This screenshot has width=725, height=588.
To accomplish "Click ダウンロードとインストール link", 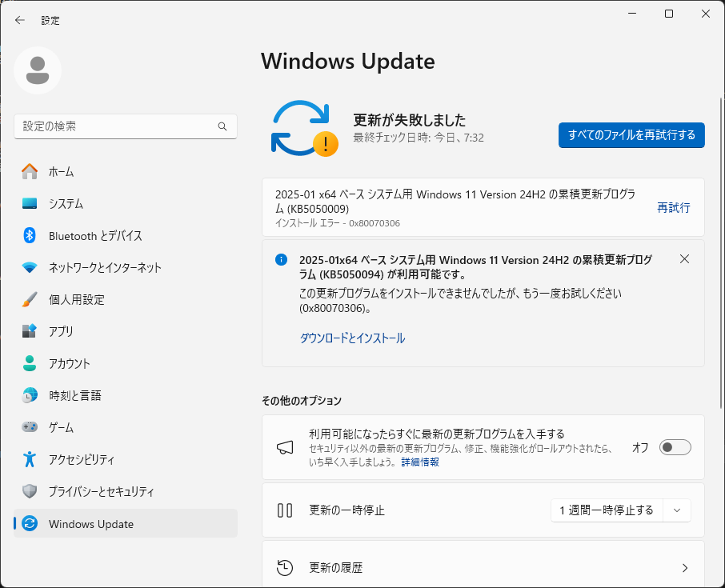I will coord(352,338).
